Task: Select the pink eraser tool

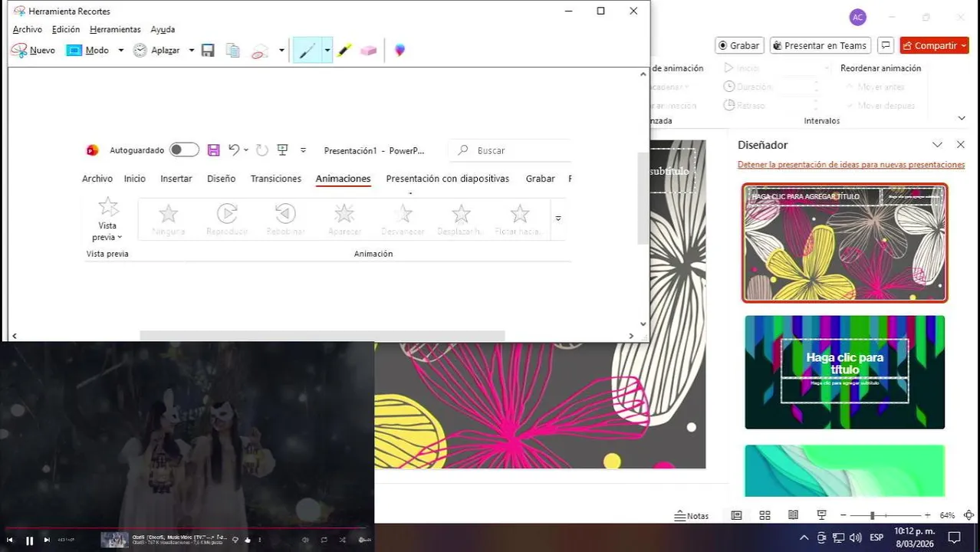Action: tap(369, 51)
